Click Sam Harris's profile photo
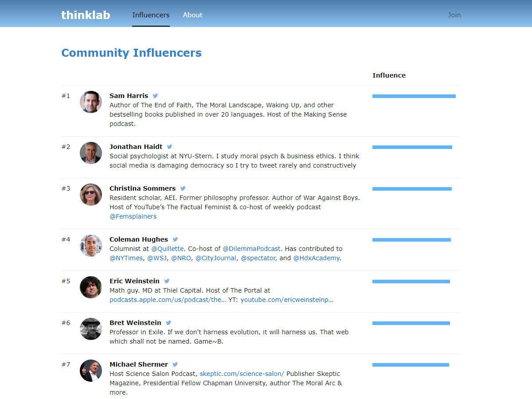This screenshot has width=532, height=399. click(x=91, y=102)
